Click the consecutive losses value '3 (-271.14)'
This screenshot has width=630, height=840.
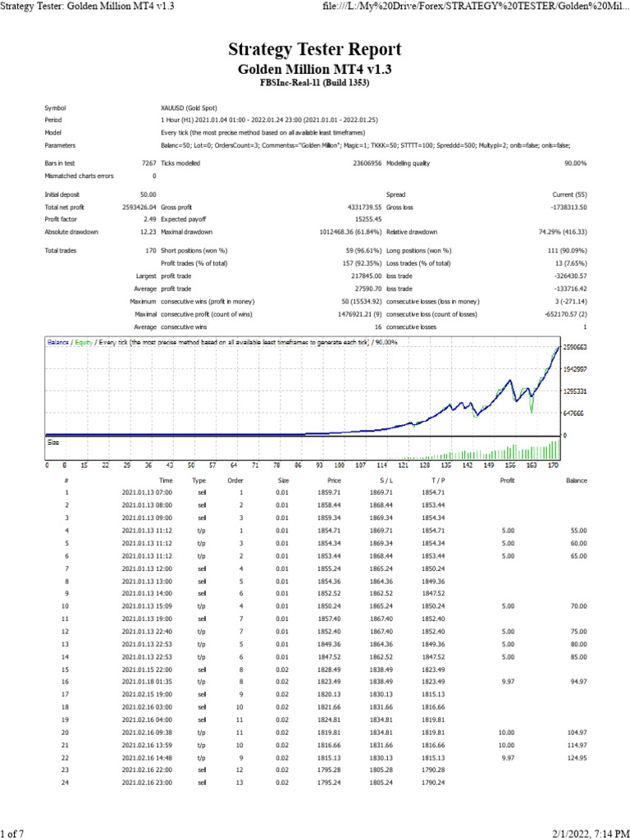pyautogui.click(x=571, y=302)
